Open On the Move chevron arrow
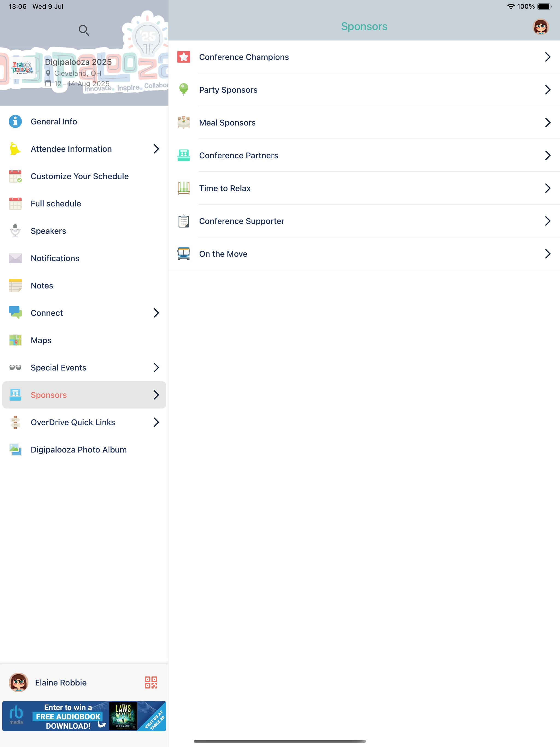The width and height of the screenshot is (560, 747). (x=547, y=254)
